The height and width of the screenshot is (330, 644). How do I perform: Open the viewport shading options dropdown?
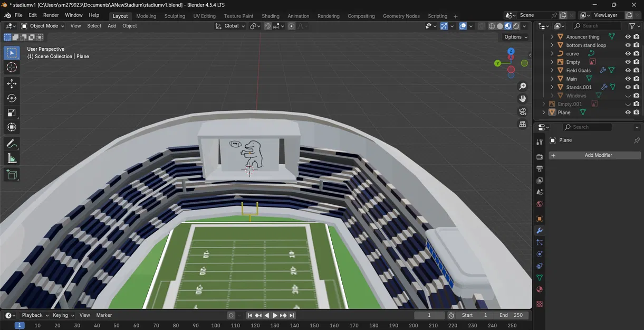pyautogui.click(x=524, y=26)
